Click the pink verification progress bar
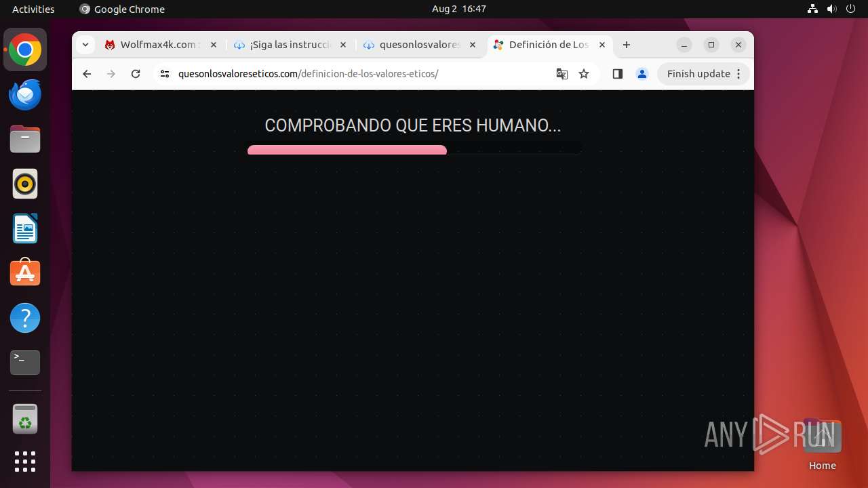The width and height of the screenshot is (868, 488). tap(347, 150)
